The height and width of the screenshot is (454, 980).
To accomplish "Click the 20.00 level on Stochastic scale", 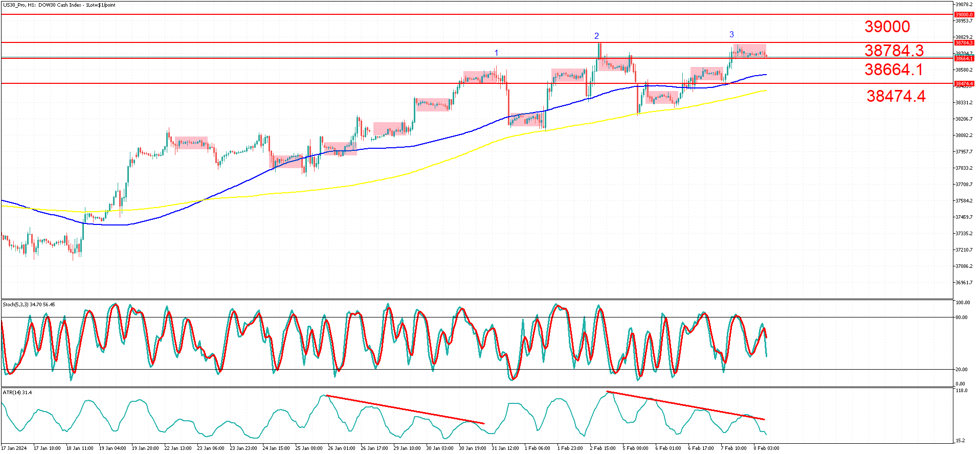I will pyautogui.click(x=961, y=370).
